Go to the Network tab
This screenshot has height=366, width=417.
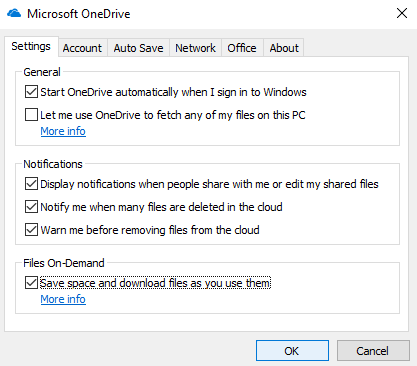tap(195, 48)
